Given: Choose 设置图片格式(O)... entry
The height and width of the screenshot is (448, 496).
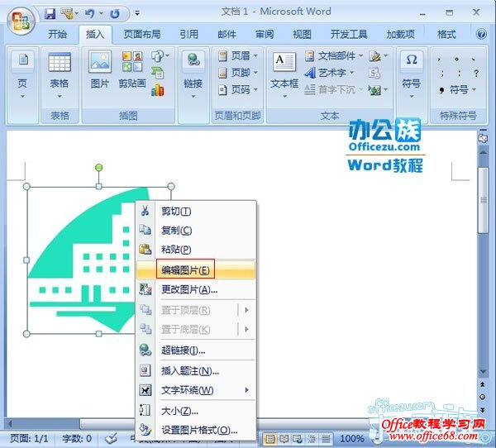Looking at the screenshot, I should tap(195, 431).
